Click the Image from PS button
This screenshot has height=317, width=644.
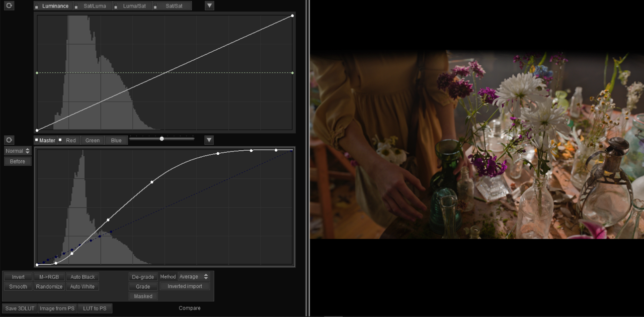[57, 308]
